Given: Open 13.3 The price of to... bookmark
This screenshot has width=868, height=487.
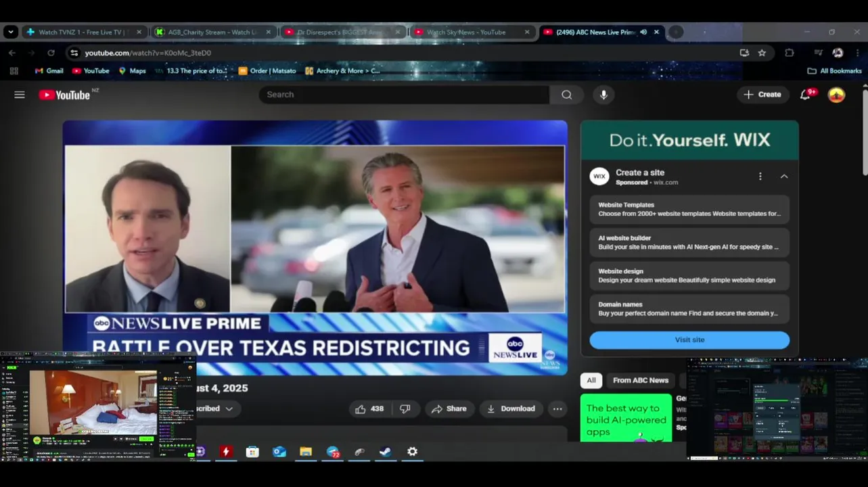Looking at the screenshot, I should (x=191, y=70).
